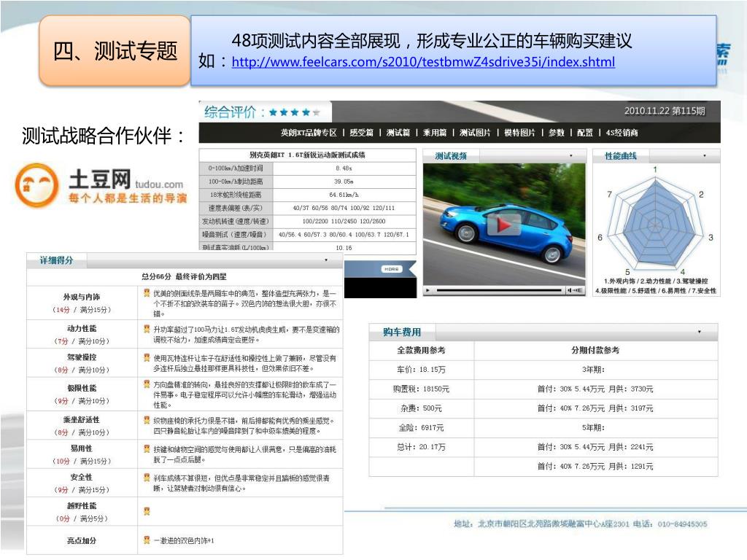747x560 pixels.
Task: Select the 月供: 3730元 installment row
Action: tap(595, 389)
